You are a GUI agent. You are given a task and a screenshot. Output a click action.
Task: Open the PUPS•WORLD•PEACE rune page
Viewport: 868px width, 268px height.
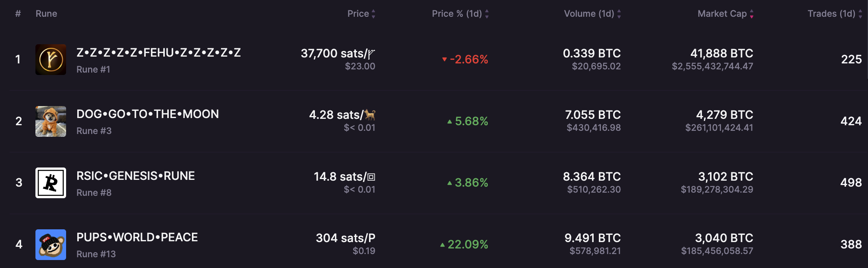[x=137, y=237]
